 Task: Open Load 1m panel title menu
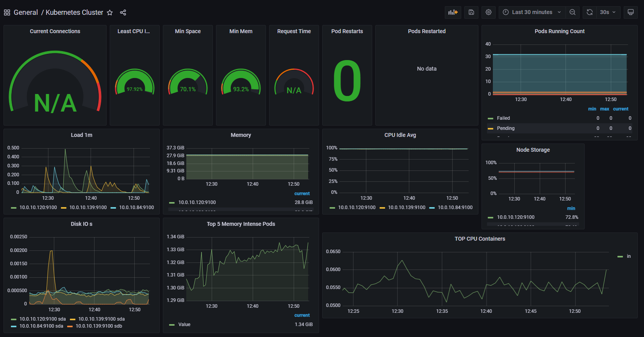pyautogui.click(x=82, y=135)
